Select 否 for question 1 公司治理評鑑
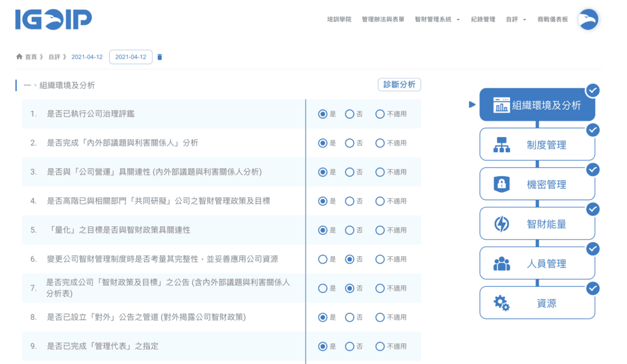This screenshot has width=627, height=364. 350,114
